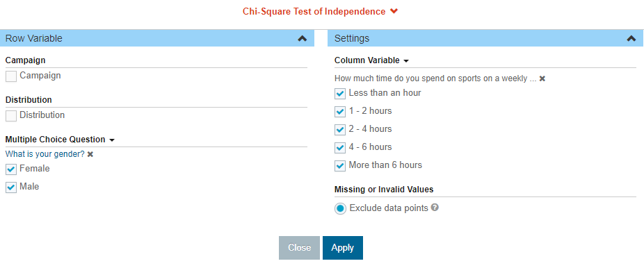Open the Multiple Choice Question dropdown

tap(60, 140)
